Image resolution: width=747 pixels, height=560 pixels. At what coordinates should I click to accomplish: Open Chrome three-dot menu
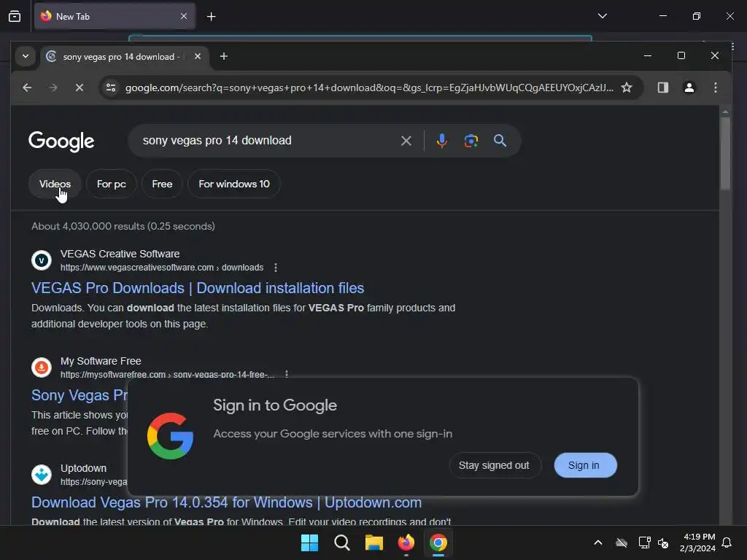click(x=715, y=87)
